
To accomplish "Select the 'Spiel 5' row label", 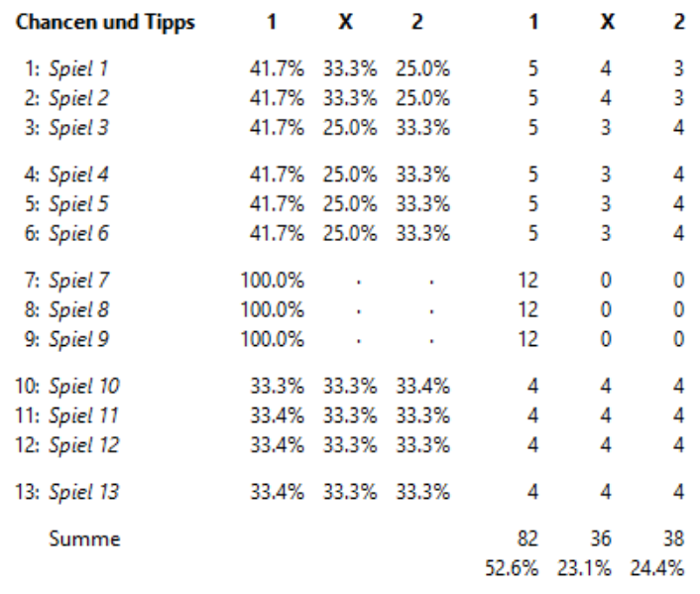I will click(x=78, y=204).
